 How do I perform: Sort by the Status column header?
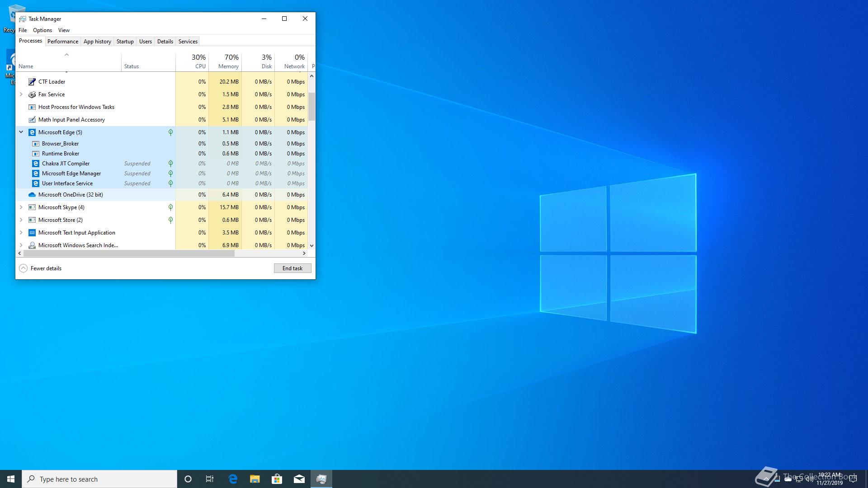pos(148,62)
